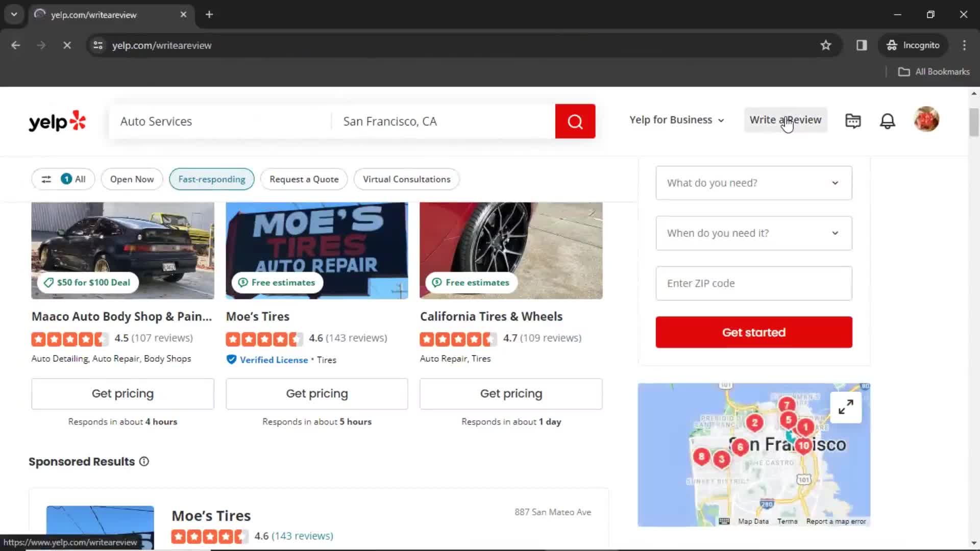Click the Get started button
Screen dimensions: 980x551
coord(754,332)
